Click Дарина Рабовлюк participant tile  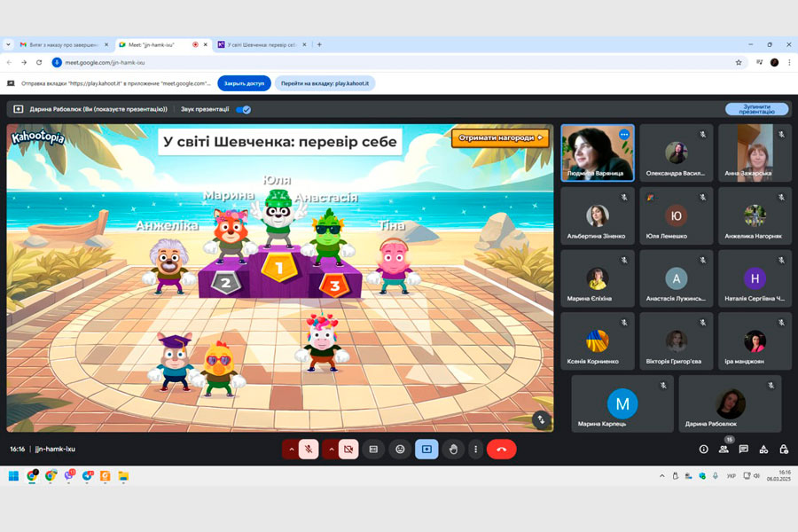[x=730, y=403]
